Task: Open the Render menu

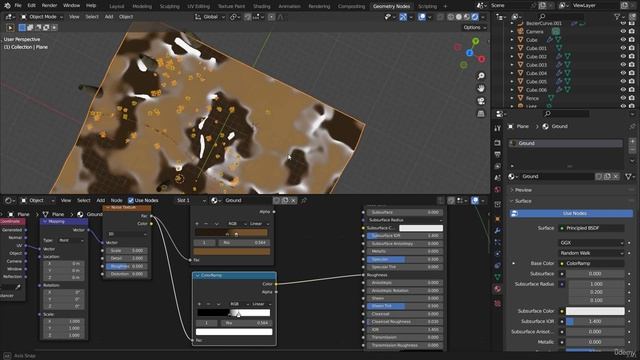Action: pyautogui.click(x=49, y=6)
